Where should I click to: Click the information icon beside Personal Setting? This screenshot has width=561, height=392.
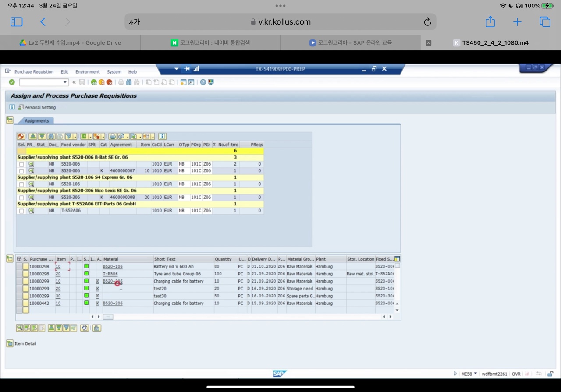[x=12, y=107]
